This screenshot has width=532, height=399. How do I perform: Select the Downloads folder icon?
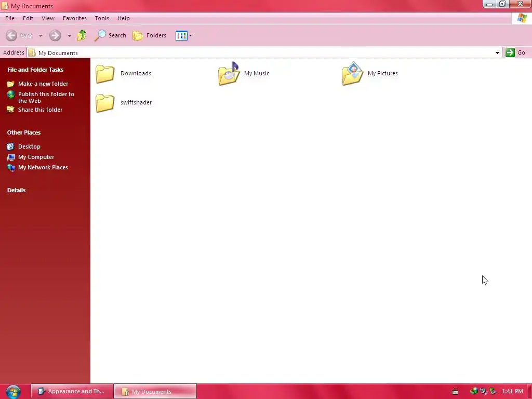click(105, 73)
